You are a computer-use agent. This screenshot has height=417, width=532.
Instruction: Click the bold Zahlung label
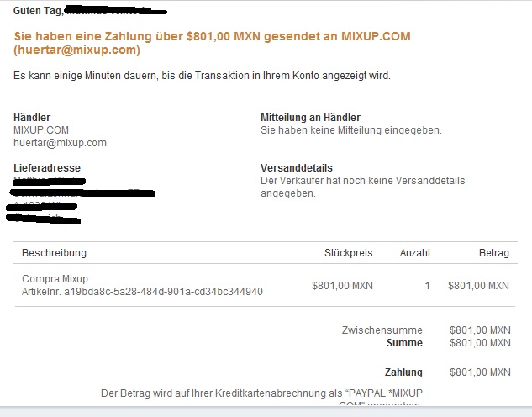(x=403, y=372)
